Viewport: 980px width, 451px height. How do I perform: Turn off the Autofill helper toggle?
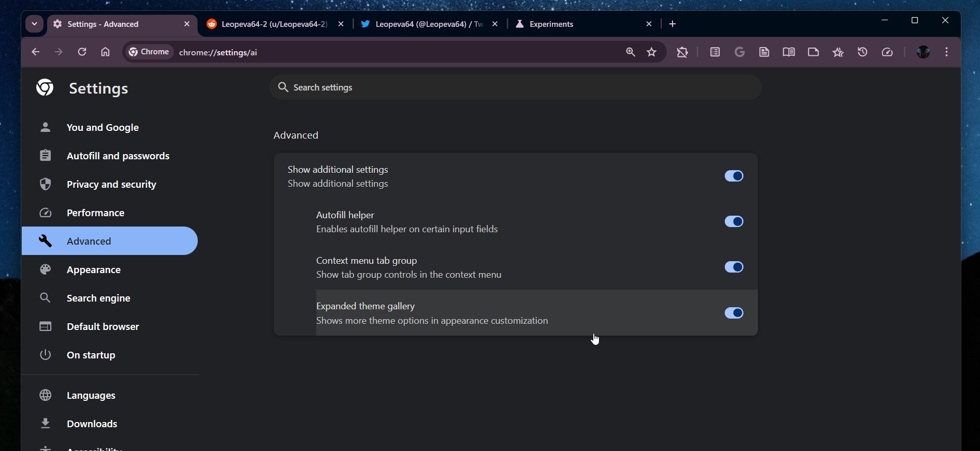pyautogui.click(x=734, y=222)
